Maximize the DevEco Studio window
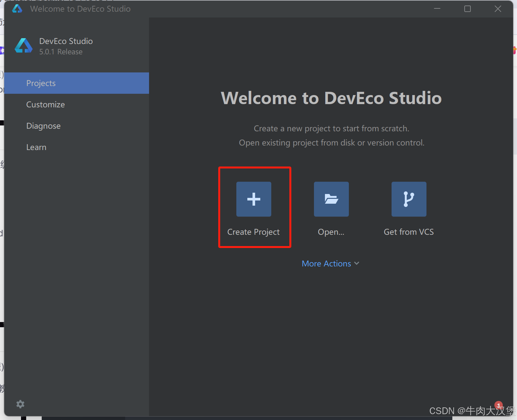 (468, 9)
